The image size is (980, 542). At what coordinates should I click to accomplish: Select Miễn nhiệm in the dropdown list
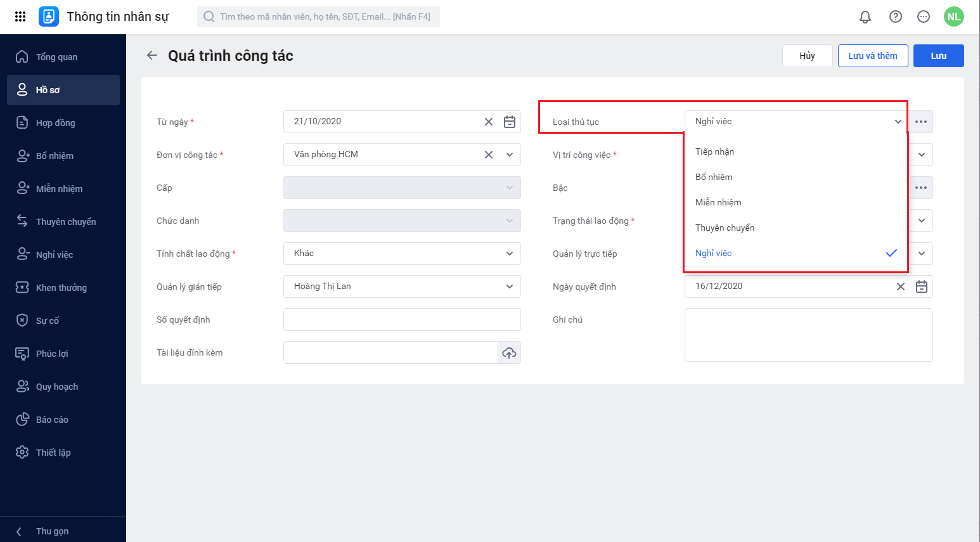(x=796, y=202)
